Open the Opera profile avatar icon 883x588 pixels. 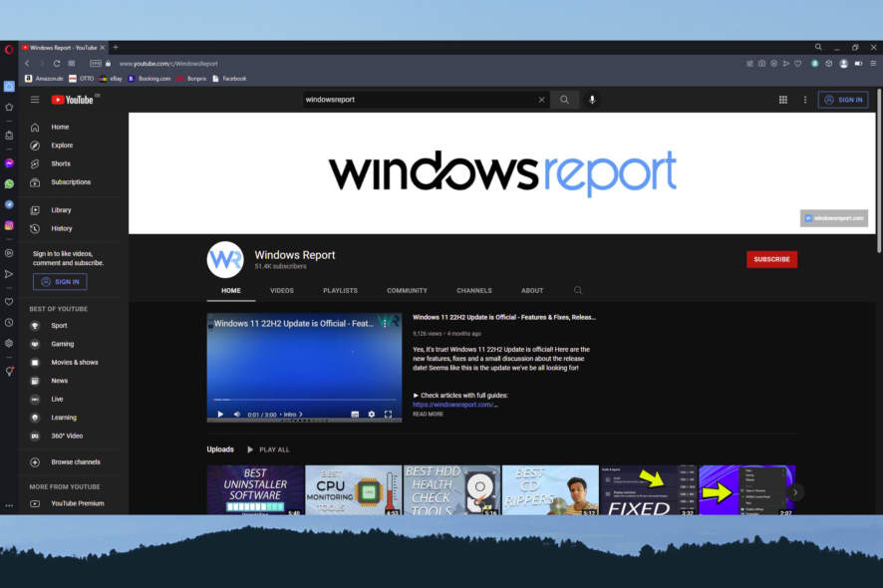pyautogui.click(x=843, y=64)
